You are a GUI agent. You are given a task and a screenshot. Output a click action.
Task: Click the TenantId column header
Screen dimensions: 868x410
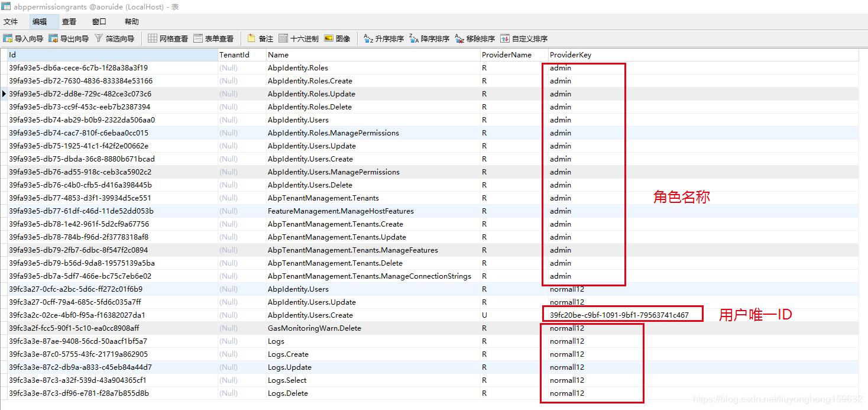coord(242,54)
